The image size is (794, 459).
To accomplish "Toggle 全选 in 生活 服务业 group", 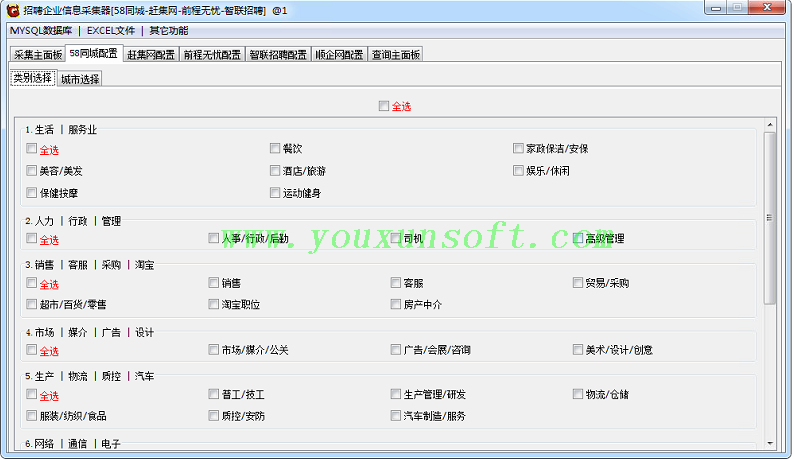I will click(x=31, y=148).
